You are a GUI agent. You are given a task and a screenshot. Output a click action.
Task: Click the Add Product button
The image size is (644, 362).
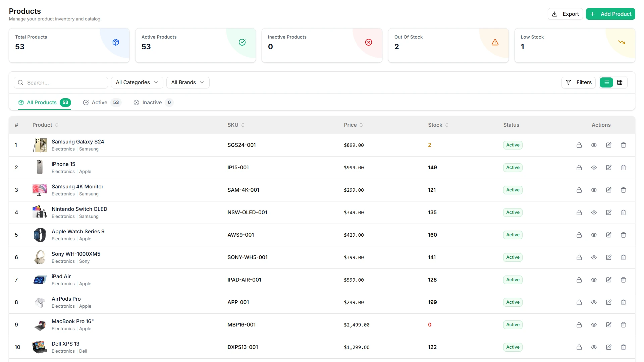click(x=610, y=14)
